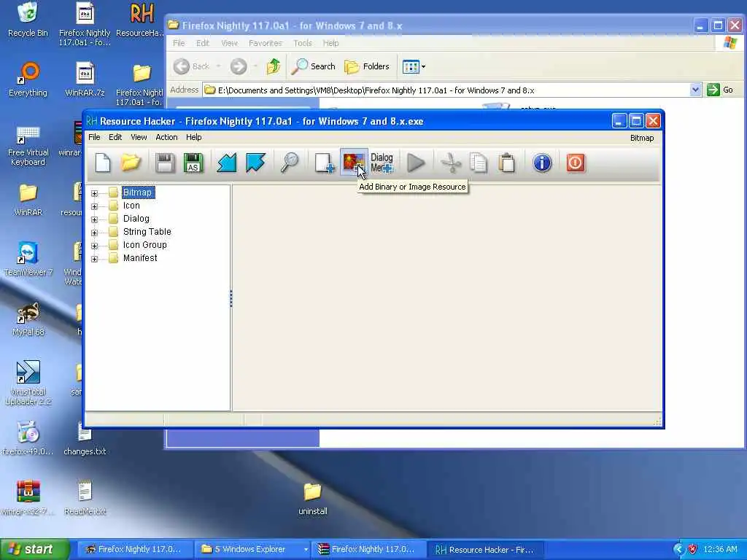
Task: Open the Explorer window Favorites menu
Action: (x=266, y=43)
